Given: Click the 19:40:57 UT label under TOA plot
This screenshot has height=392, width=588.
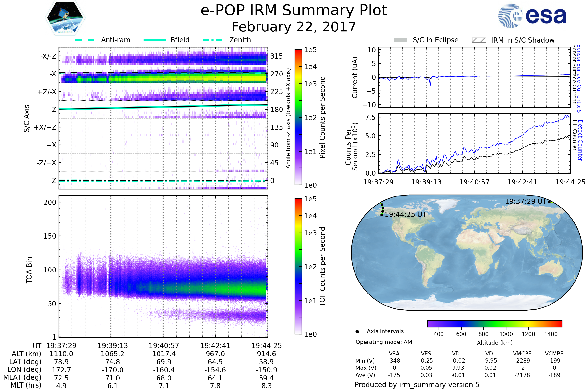Looking at the screenshot, I should coord(164,346).
